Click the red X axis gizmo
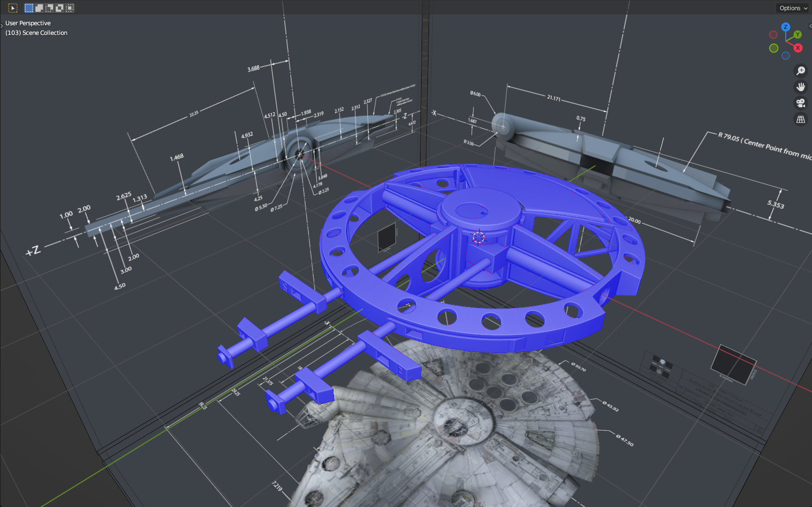The width and height of the screenshot is (812, 507). tap(798, 48)
